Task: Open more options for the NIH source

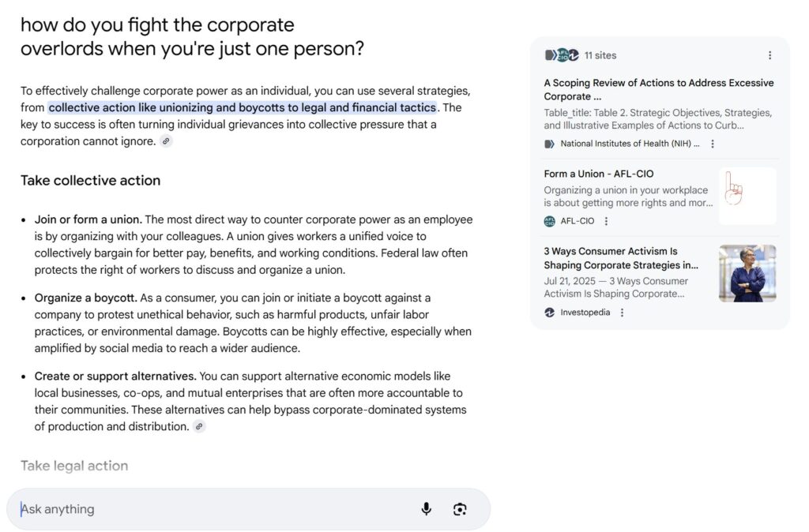Action: 713,144
